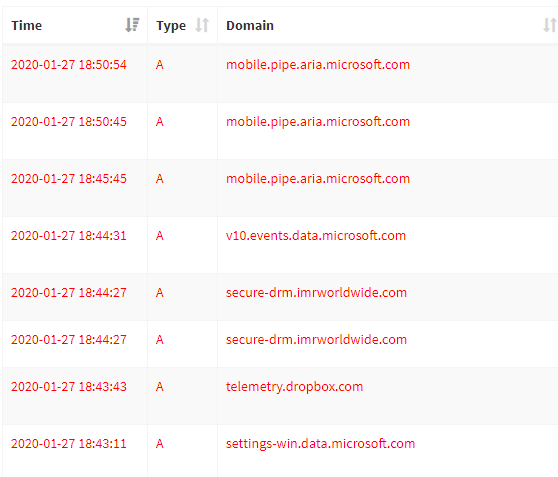This screenshot has width=558, height=477.
Task: Click v10.events.data.microsoft.com domain
Action: (x=316, y=236)
